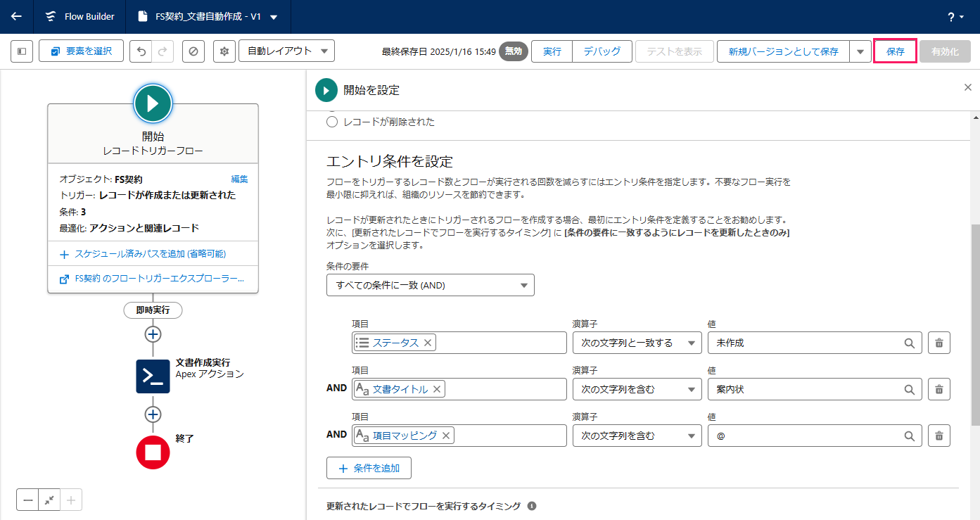Remove the ステータス field pill
This screenshot has width=980, height=520.
point(428,343)
